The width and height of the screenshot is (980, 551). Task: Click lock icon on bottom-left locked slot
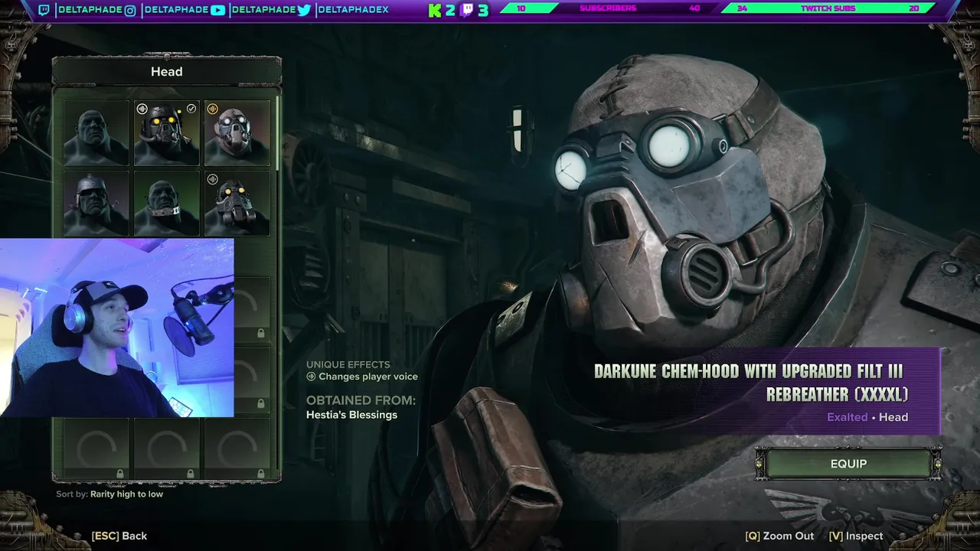(x=119, y=474)
